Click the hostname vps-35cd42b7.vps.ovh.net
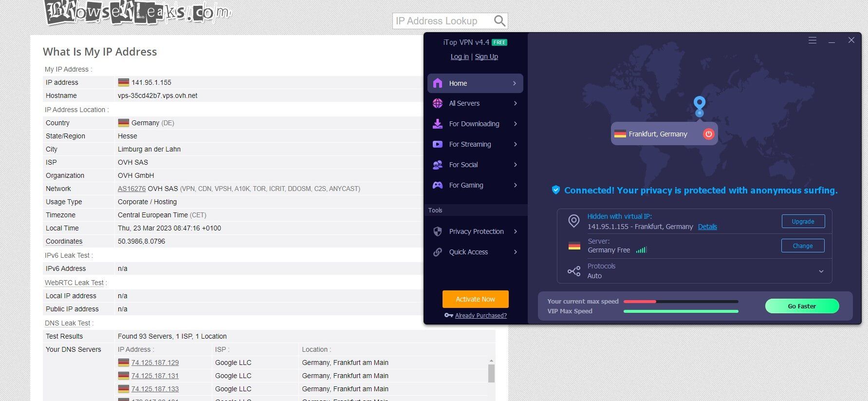The image size is (868, 401). coord(158,95)
